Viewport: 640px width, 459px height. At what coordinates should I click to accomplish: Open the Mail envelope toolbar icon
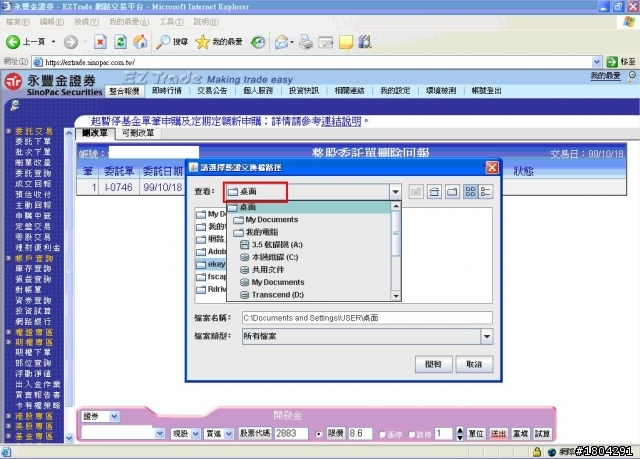(x=282, y=42)
